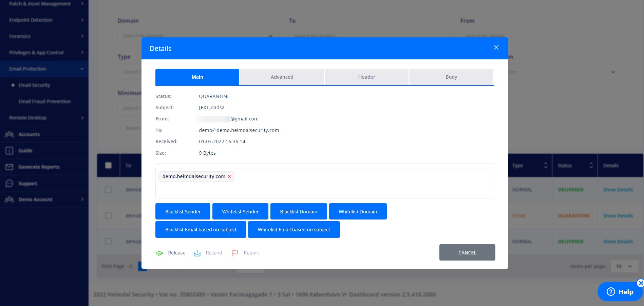
Task: Cancel the Details dialog
Action: click(x=467, y=252)
